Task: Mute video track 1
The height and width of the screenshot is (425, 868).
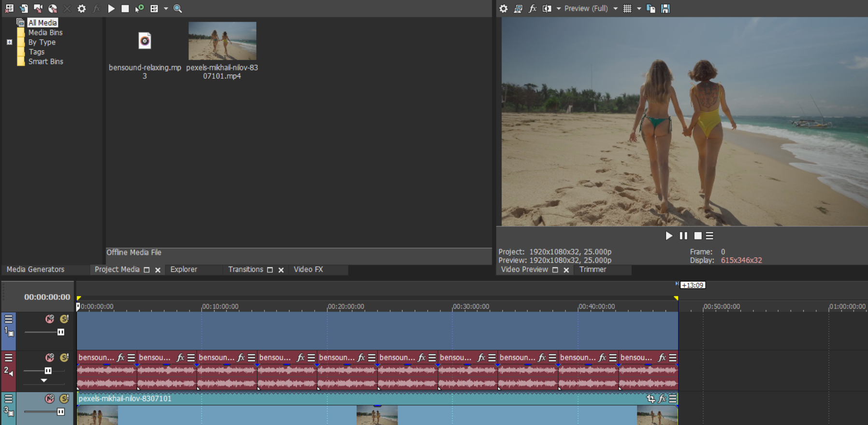Action: (x=50, y=319)
